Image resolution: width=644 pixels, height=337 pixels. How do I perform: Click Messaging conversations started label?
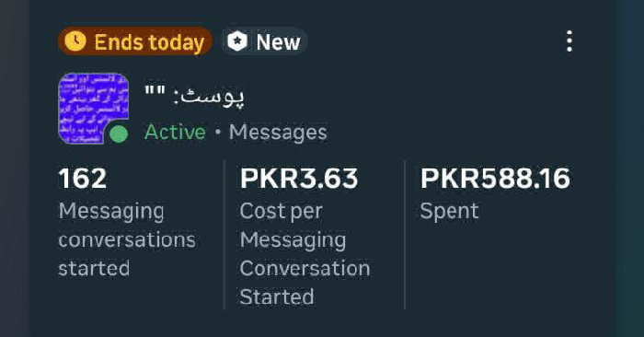point(127,239)
